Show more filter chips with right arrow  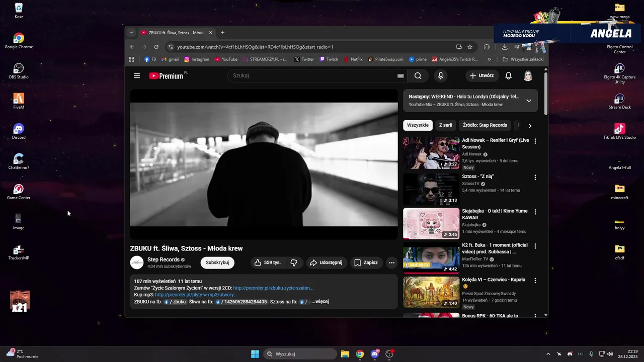click(530, 126)
